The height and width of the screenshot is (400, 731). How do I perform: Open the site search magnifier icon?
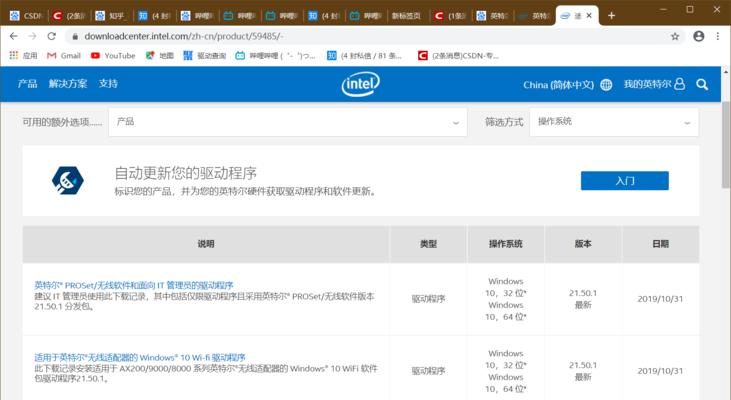click(x=702, y=84)
